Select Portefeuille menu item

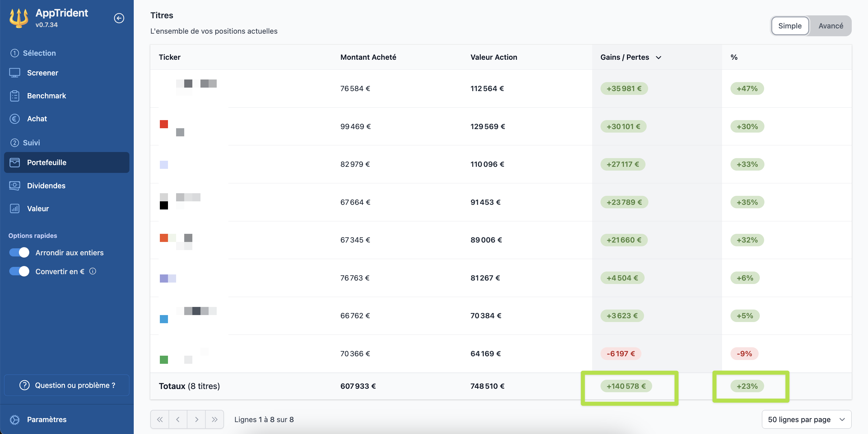click(67, 162)
